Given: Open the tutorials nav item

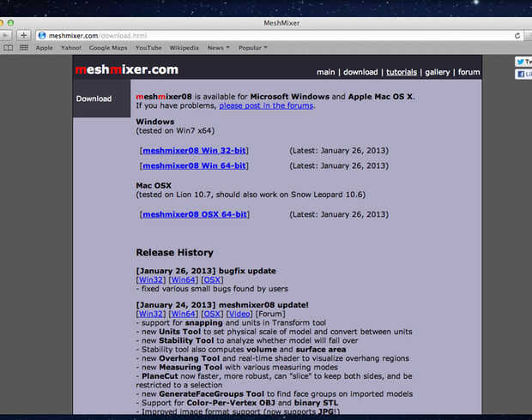Looking at the screenshot, I should pyautogui.click(x=402, y=72).
